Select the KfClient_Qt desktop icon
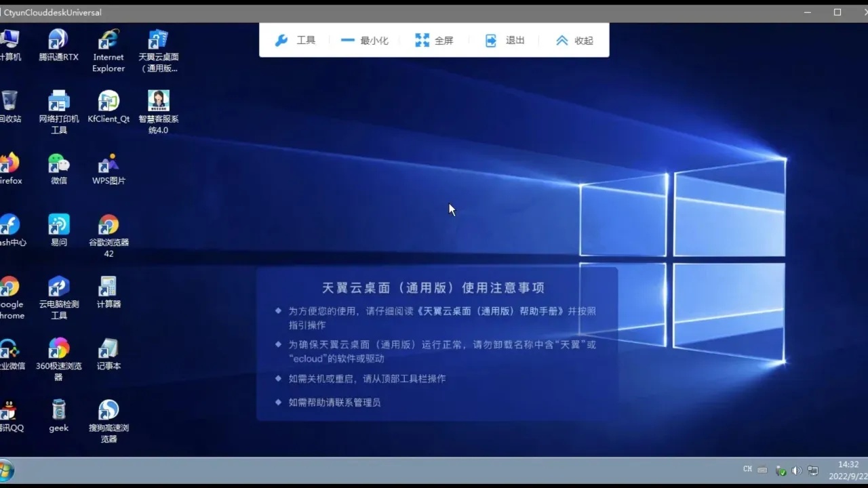This screenshot has width=868, height=488. [108, 107]
